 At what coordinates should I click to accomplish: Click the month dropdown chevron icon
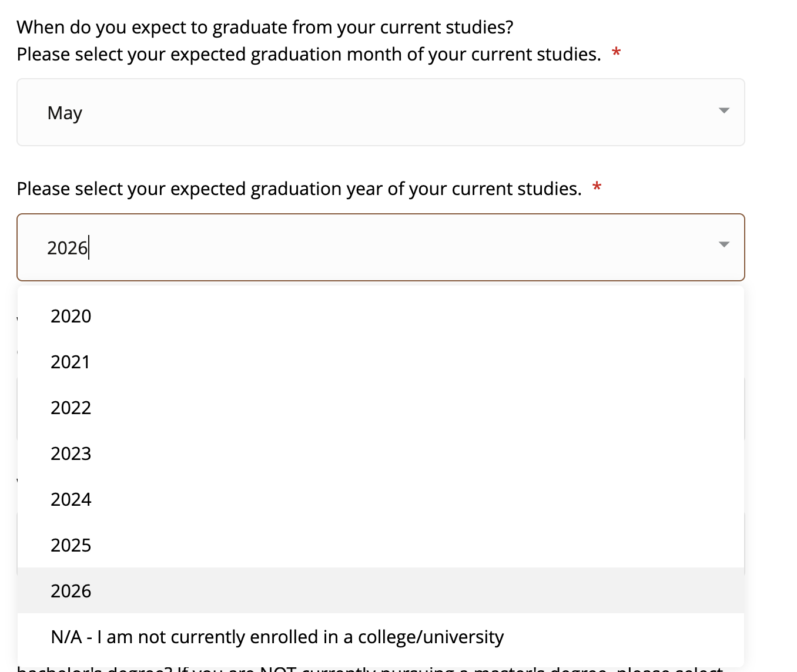coord(724,110)
